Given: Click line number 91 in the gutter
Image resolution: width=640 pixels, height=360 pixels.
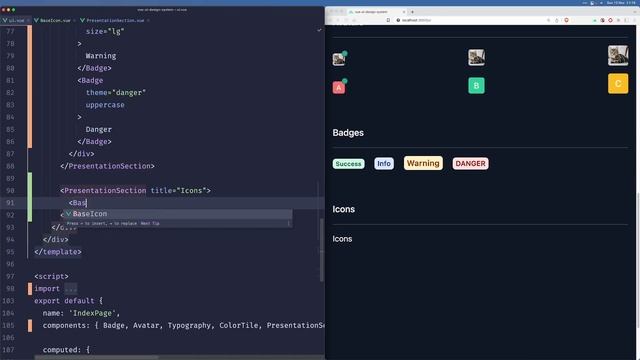Looking at the screenshot, I should click(10, 203).
